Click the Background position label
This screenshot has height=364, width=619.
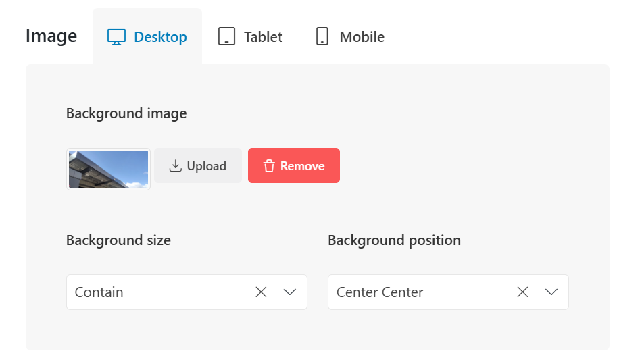[395, 240]
